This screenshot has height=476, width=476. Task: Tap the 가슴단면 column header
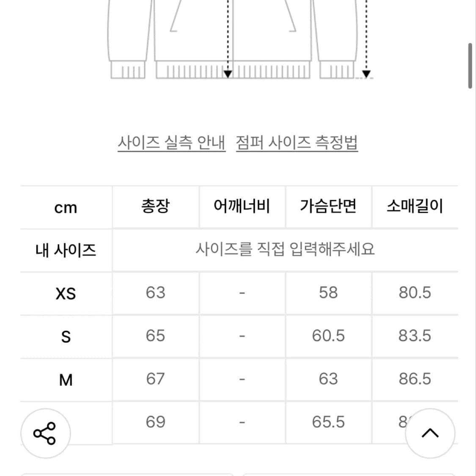click(x=328, y=206)
